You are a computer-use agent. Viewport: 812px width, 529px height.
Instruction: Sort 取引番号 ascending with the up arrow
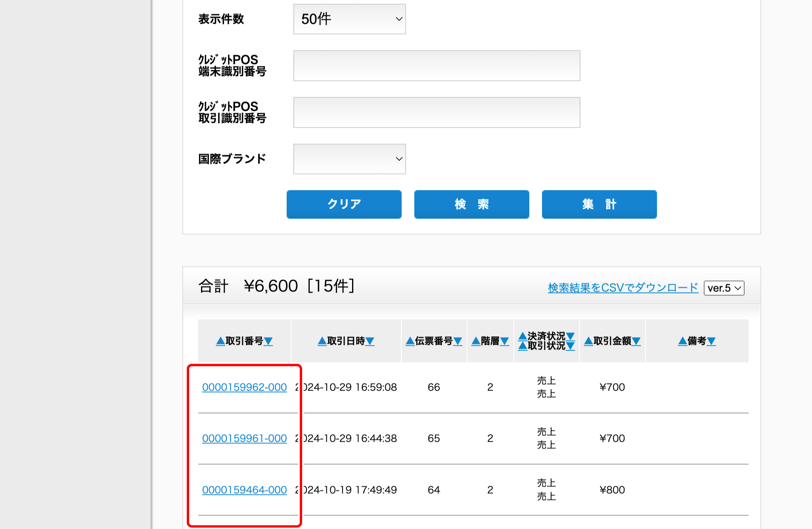220,341
